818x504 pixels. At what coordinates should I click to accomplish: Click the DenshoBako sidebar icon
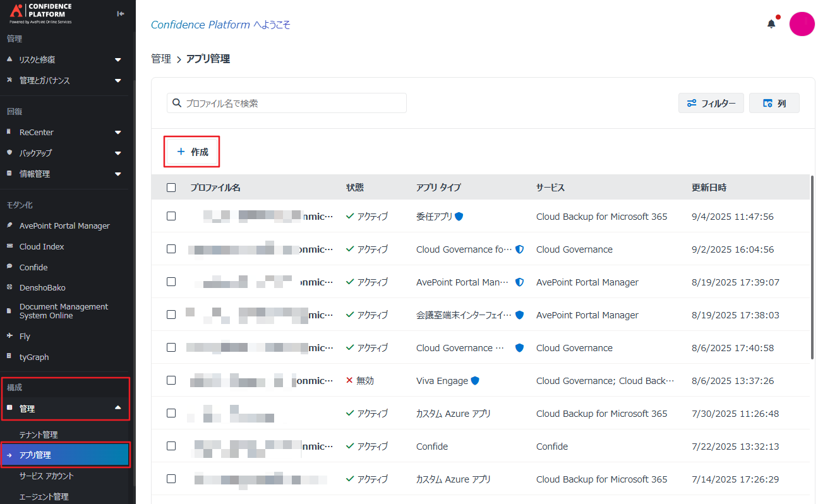pos(9,287)
